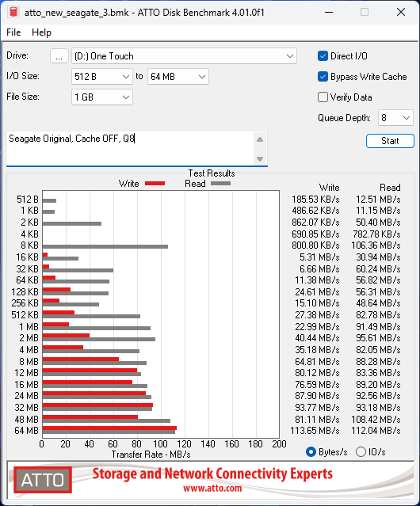The height and width of the screenshot is (506, 420).
Task: Click the description box scroll-down arrow
Action: pyautogui.click(x=260, y=159)
